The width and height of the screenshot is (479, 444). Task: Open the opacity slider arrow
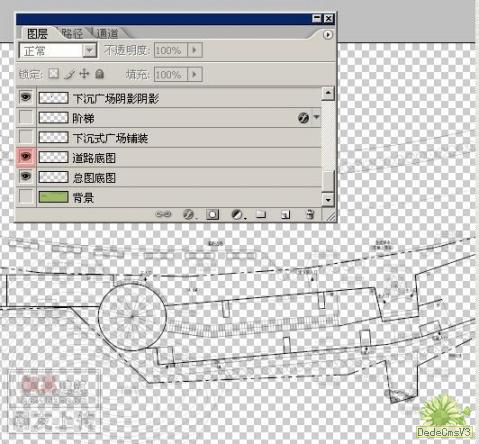click(195, 50)
